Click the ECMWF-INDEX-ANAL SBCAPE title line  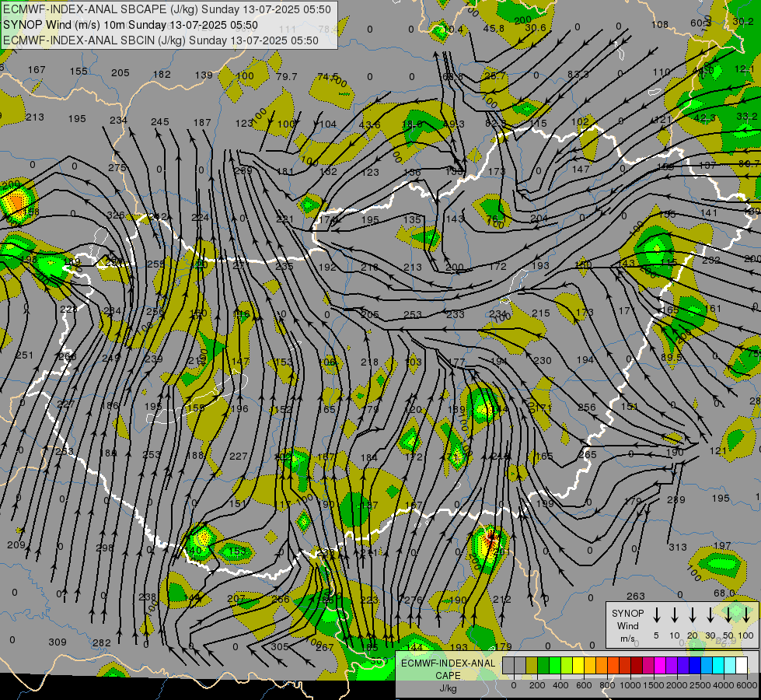[x=167, y=9]
